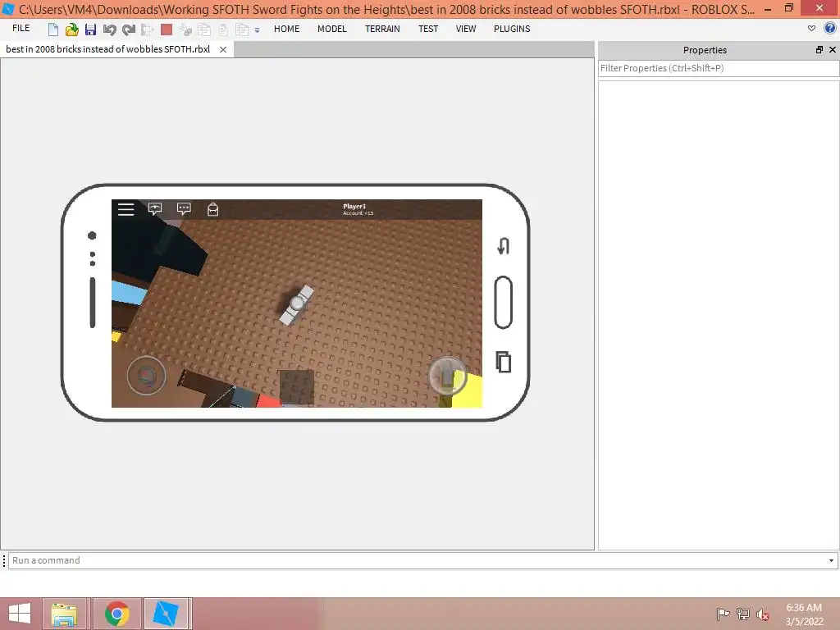840x630 pixels.
Task: Open File Explorer from the taskbar
Action: click(x=64, y=614)
